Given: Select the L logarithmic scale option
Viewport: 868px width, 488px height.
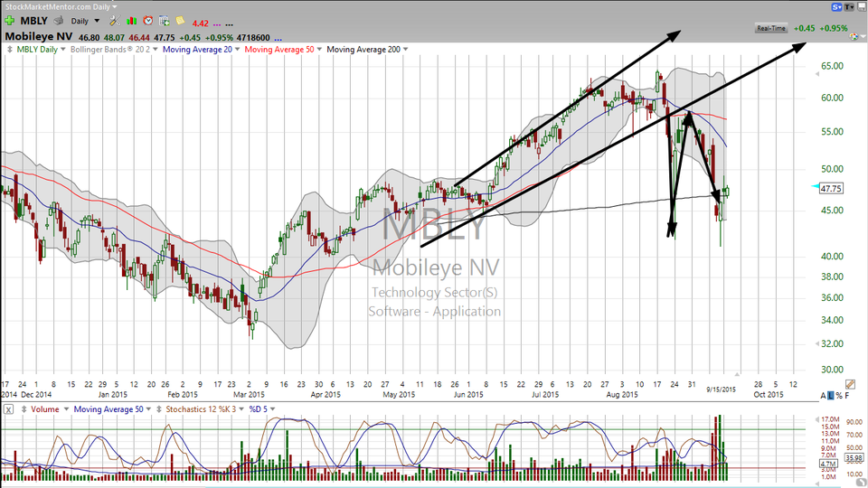Looking at the screenshot, I should coord(831,396).
